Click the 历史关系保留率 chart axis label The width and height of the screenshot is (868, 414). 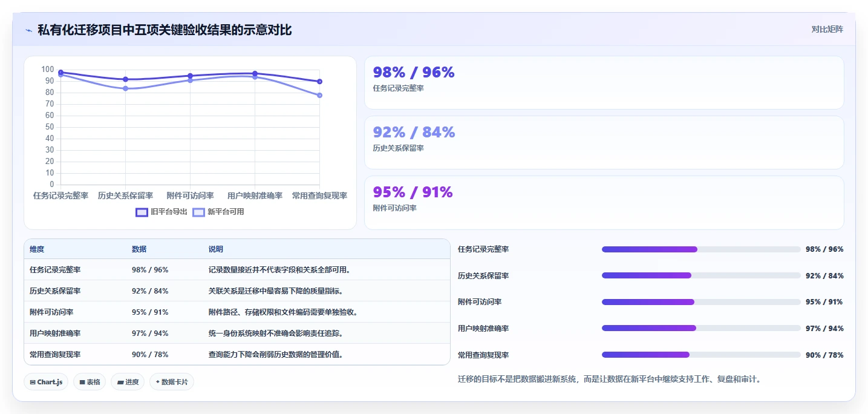pos(125,195)
